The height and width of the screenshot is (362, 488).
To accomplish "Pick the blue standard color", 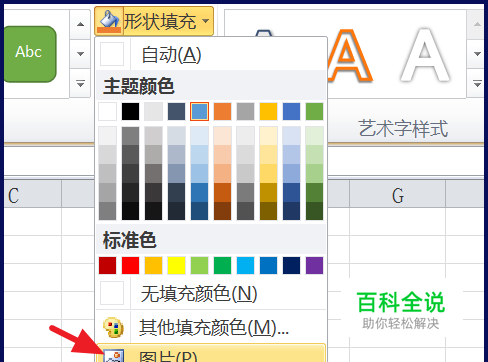I will (268, 265).
